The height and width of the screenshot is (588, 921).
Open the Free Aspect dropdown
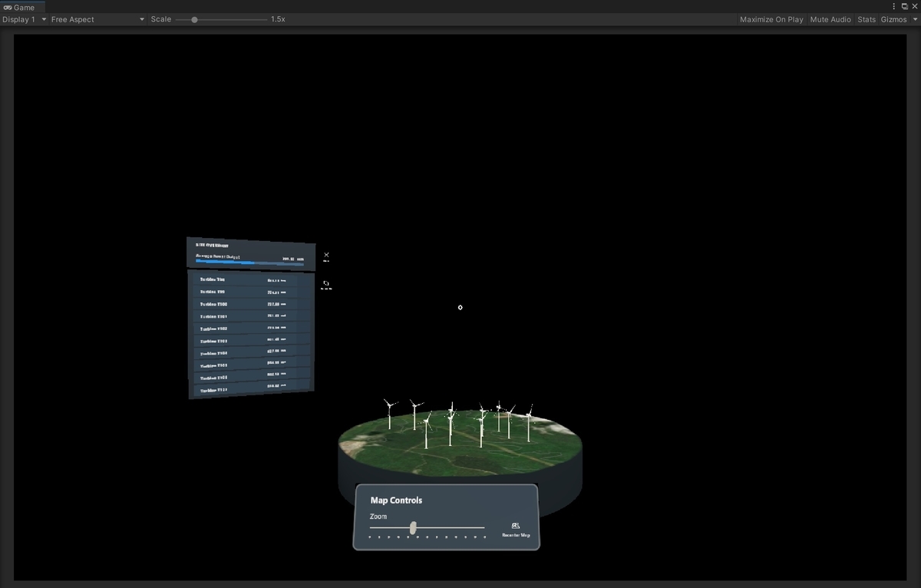pos(97,19)
